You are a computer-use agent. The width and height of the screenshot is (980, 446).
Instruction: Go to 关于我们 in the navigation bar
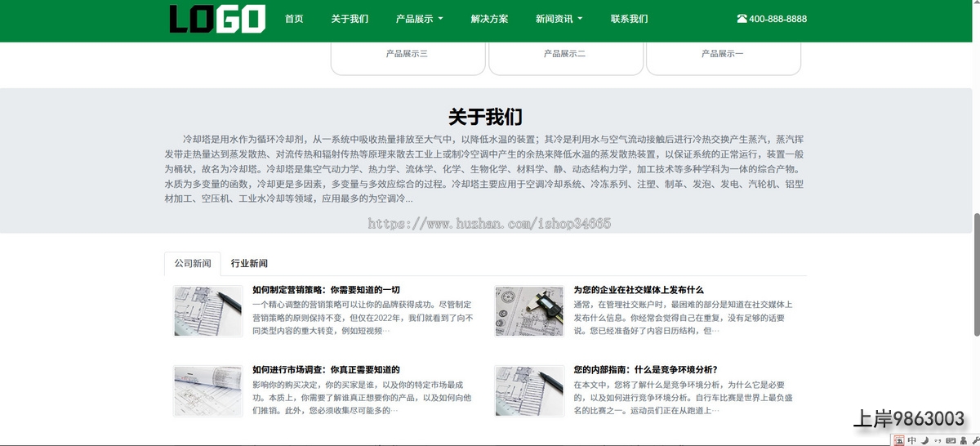[x=350, y=19]
